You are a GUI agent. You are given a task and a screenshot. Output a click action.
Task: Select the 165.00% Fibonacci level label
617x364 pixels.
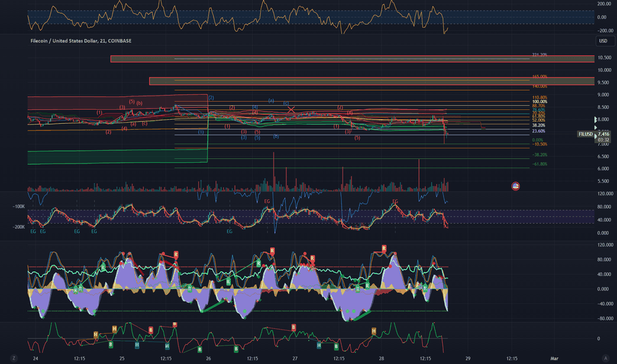click(x=540, y=76)
